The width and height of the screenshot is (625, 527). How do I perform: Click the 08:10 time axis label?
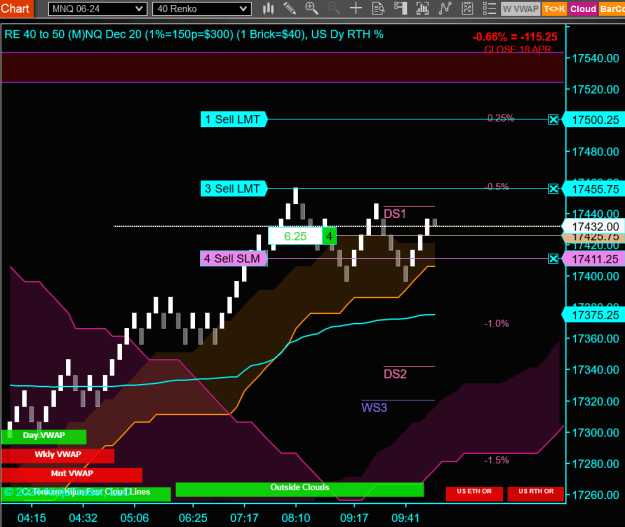click(296, 518)
